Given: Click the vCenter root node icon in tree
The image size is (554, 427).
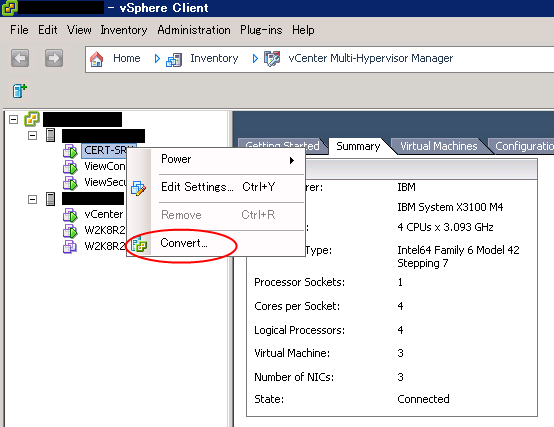Looking at the screenshot, I should pos(32,119).
